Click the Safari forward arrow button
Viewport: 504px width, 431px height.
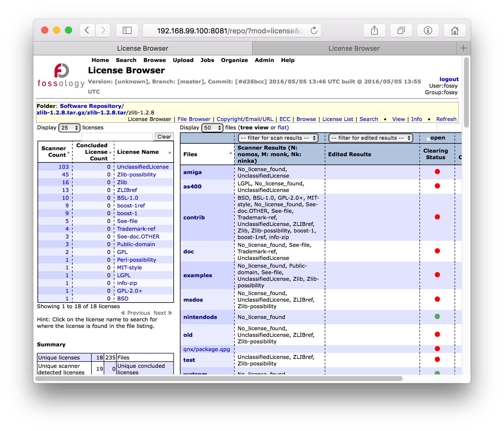[x=103, y=30]
